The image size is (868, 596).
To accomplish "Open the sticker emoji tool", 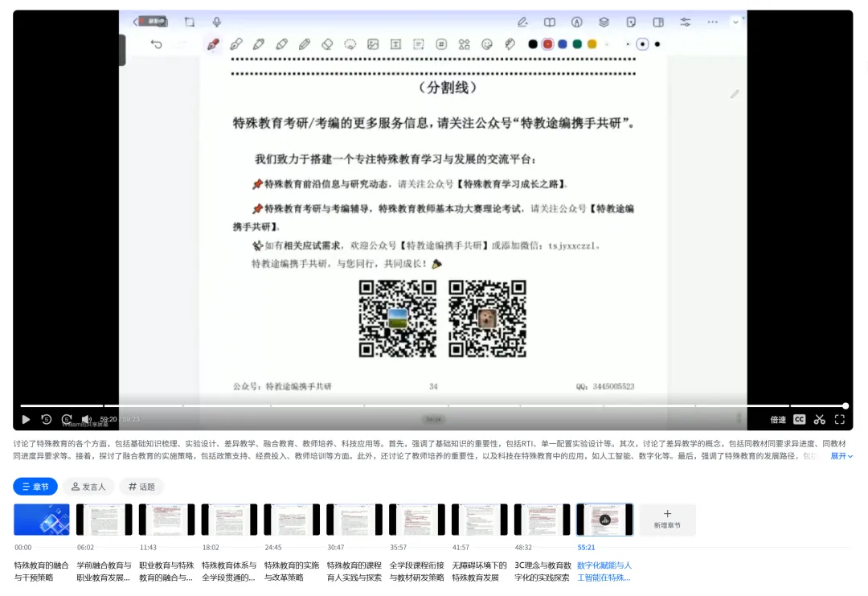I will (x=486, y=44).
